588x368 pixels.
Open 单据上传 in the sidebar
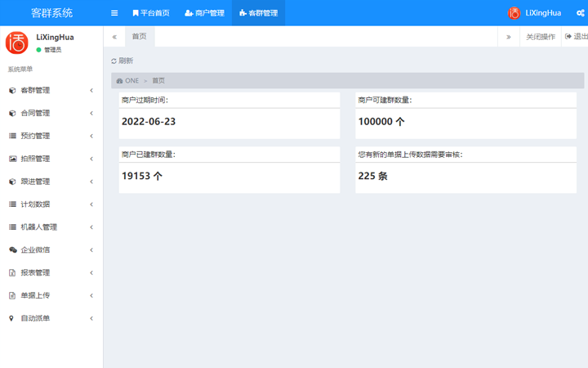51,296
